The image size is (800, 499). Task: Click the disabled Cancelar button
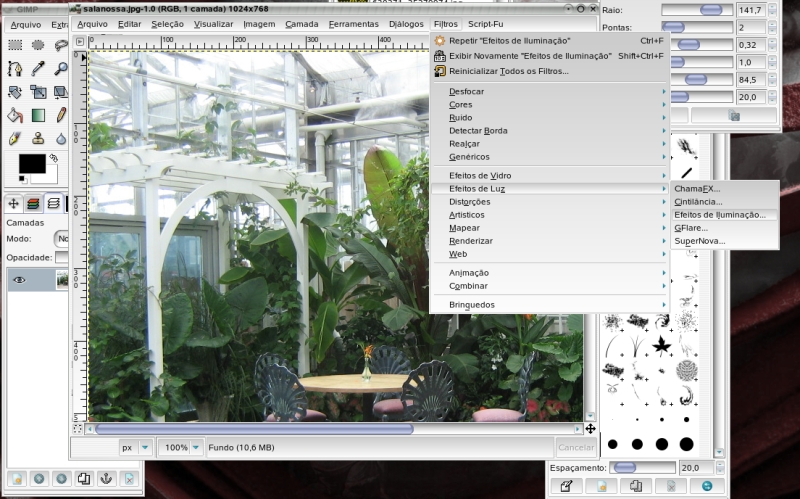576,447
